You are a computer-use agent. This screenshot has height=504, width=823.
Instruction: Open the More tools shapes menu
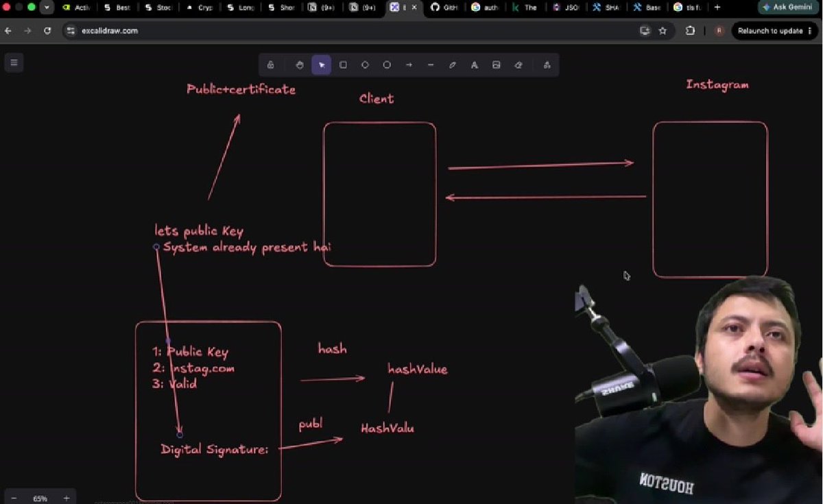[x=547, y=65]
